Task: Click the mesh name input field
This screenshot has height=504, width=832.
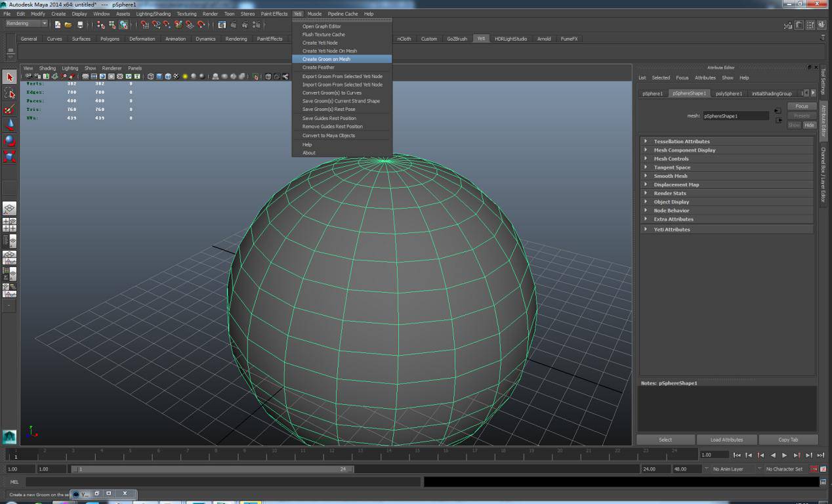Action: [736, 116]
